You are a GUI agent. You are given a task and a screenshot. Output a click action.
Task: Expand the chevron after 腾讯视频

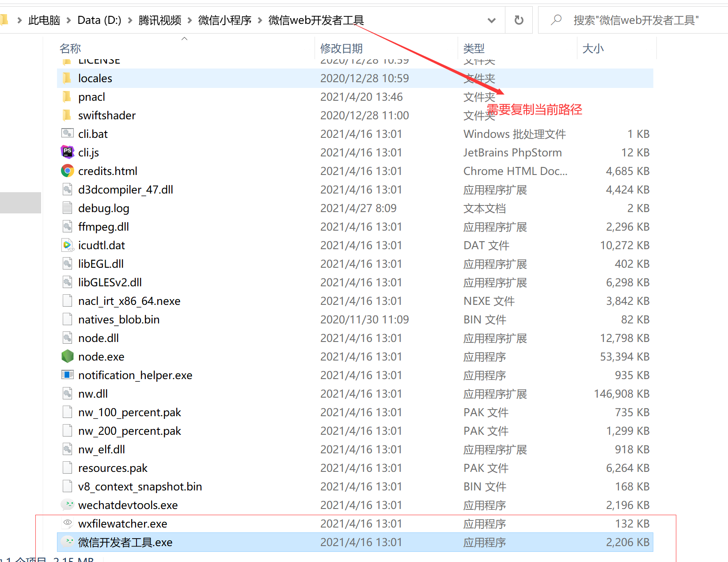click(x=190, y=20)
